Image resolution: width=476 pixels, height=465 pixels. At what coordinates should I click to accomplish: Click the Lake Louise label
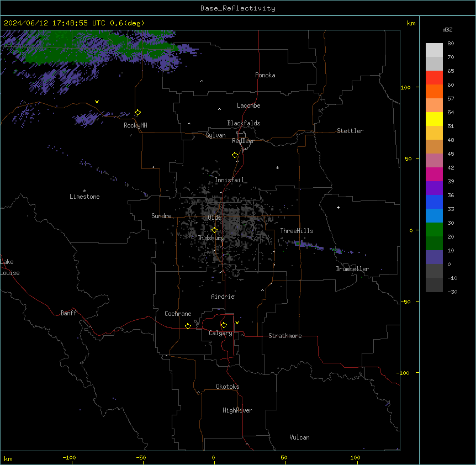click(10, 267)
